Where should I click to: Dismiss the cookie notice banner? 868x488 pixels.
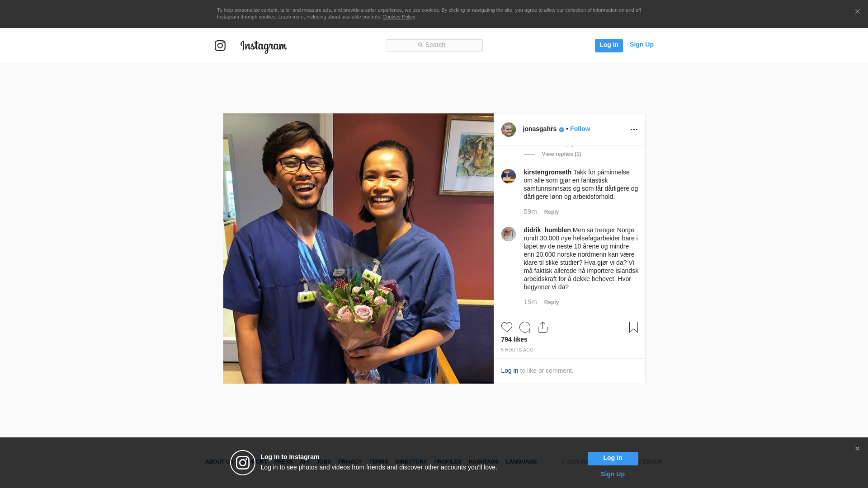pos(857,12)
